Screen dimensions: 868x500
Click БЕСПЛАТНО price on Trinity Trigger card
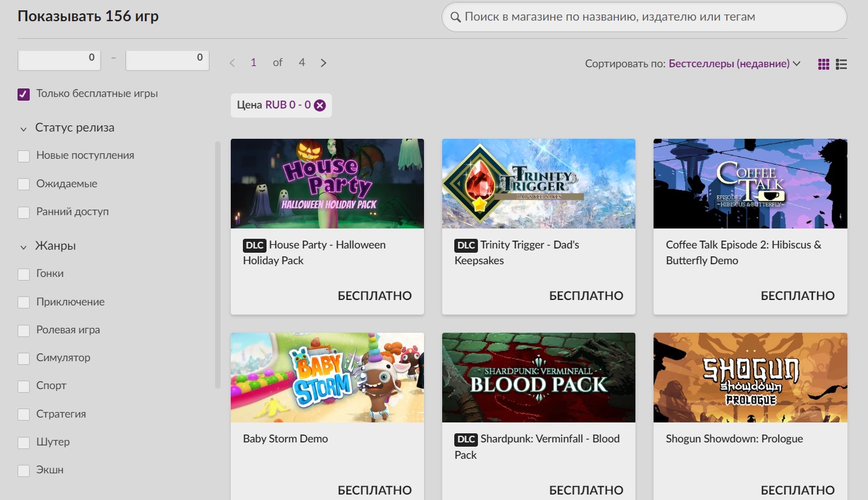click(x=586, y=296)
